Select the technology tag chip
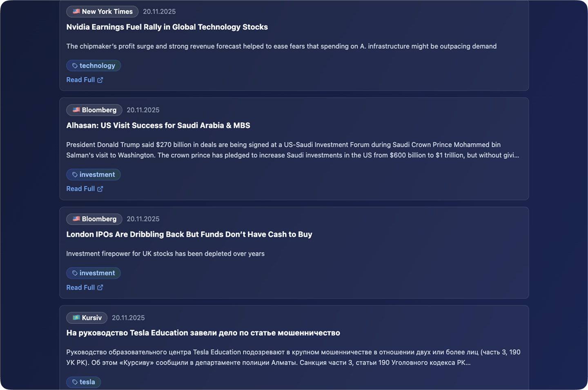The height and width of the screenshot is (390, 588). (94, 66)
